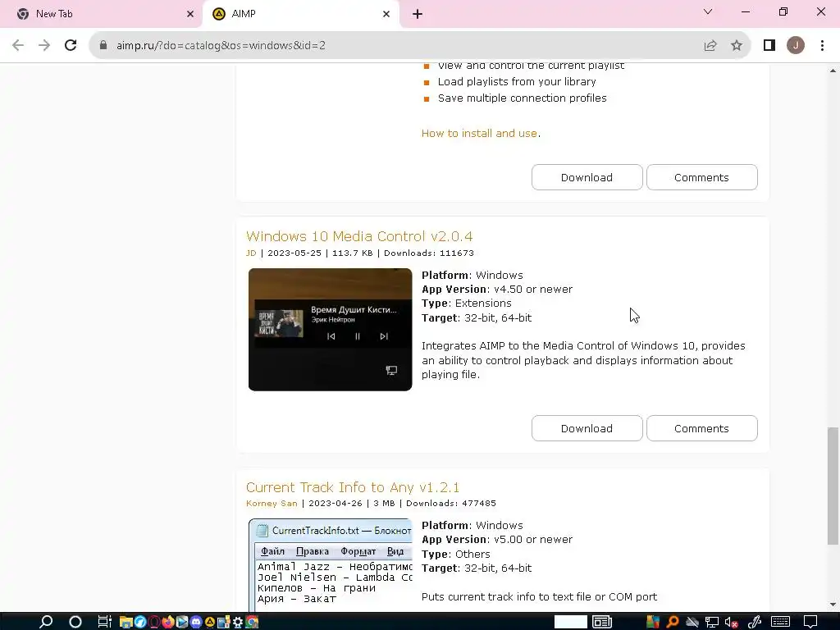840x630 pixels.
Task: Open author Korney San link
Action: coord(272,503)
